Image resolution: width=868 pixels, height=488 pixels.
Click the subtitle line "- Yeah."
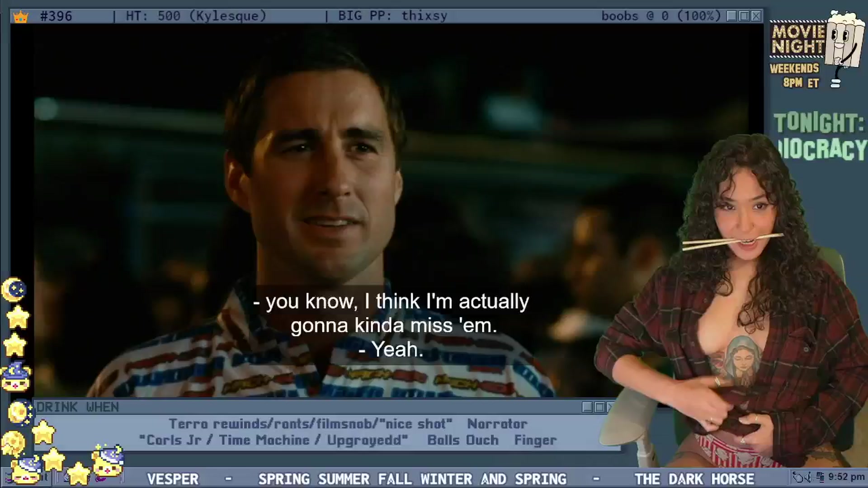pyautogui.click(x=391, y=349)
